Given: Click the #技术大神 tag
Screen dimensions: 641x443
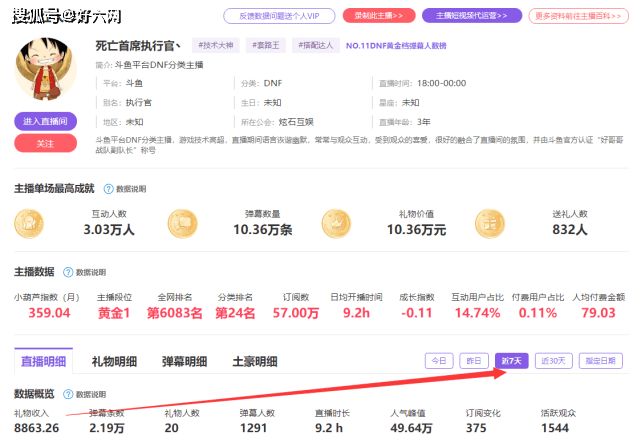Looking at the screenshot, I should pyautogui.click(x=214, y=46).
